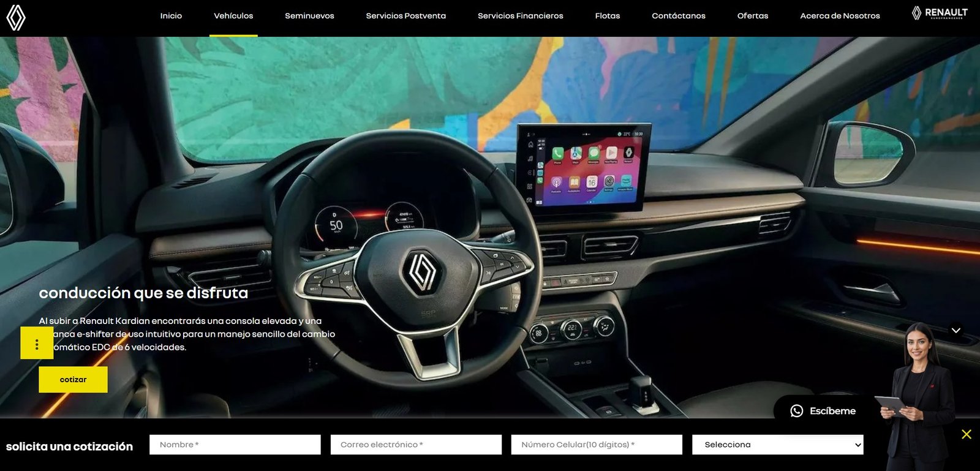Click the WhatsApp icon in Escíbeme button
Viewport: 980px width, 471px height.
(x=796, y=411)
